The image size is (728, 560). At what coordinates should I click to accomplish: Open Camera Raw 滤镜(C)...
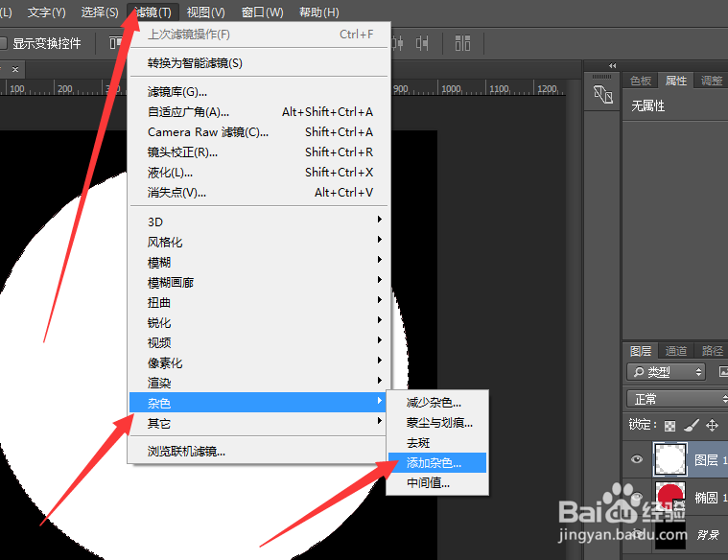[x=259, y=132]
